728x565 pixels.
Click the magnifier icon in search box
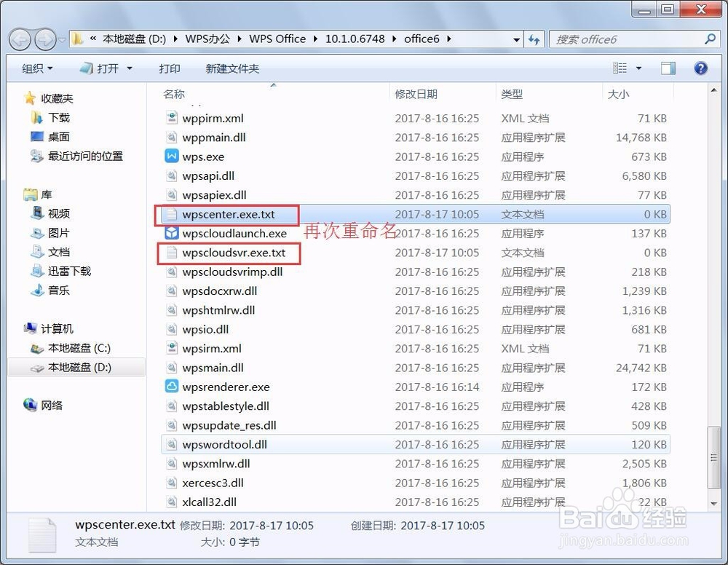[710, 39]
